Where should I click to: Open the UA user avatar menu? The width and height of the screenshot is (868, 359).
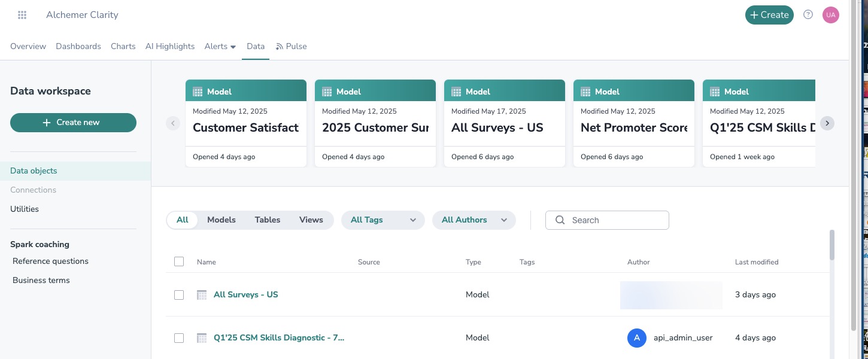point(830,15)
